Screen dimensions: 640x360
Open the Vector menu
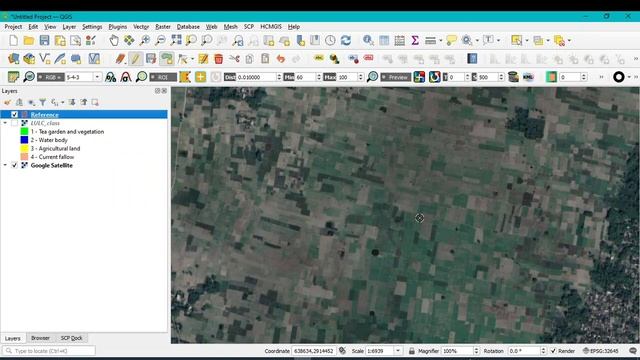[141, 27]
